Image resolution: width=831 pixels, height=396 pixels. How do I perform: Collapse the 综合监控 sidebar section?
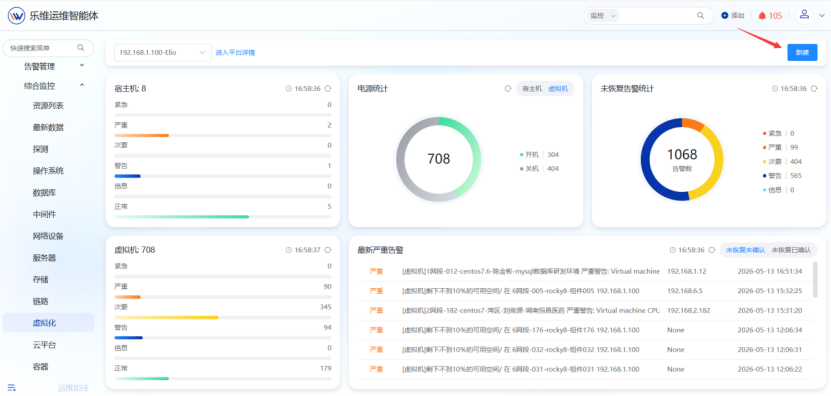[x=82, y=85]
